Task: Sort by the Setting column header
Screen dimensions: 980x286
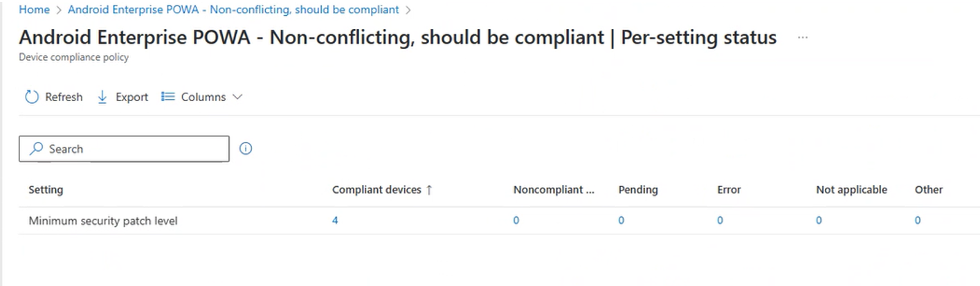Action: 46,190
